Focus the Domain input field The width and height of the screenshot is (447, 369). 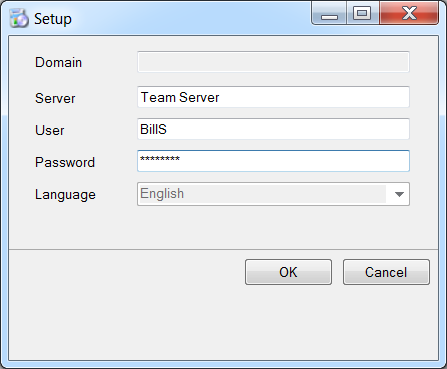coord(273,62)
